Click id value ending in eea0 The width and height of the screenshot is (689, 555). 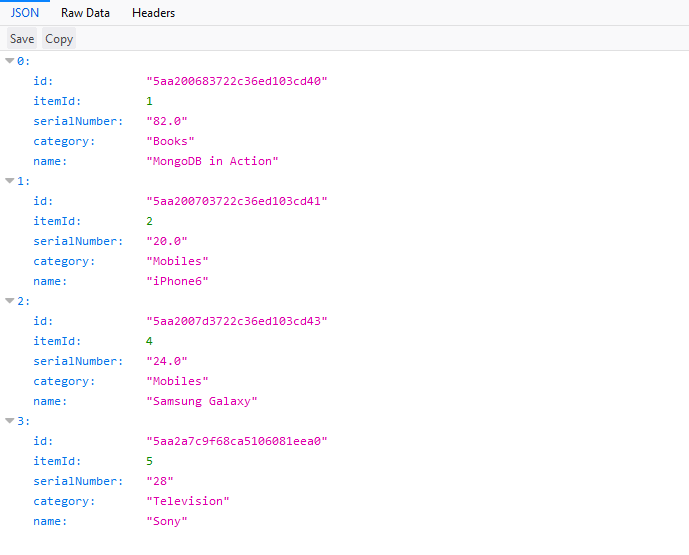pos(237,441)
